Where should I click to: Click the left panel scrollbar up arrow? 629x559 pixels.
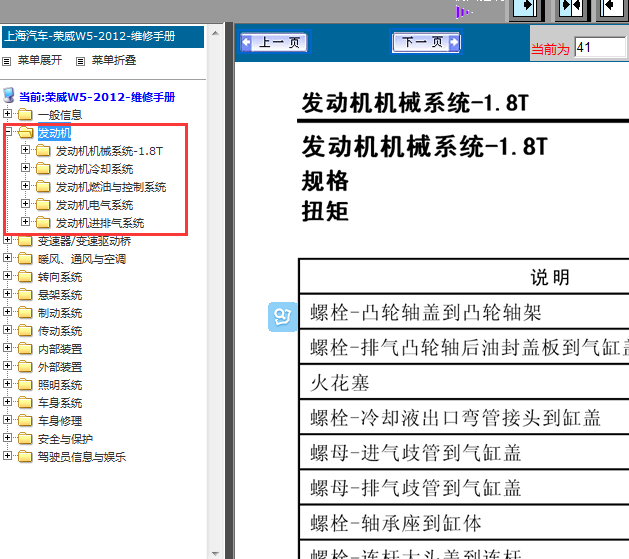215,33
